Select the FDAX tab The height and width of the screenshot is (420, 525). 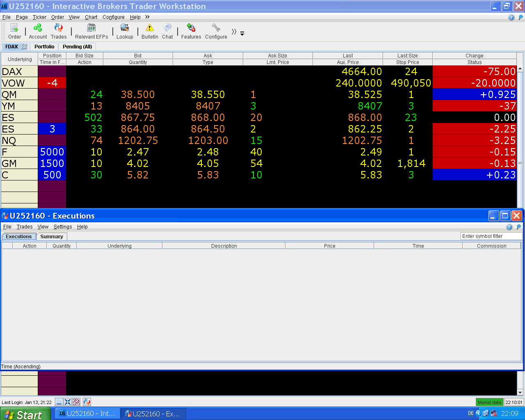11,47
